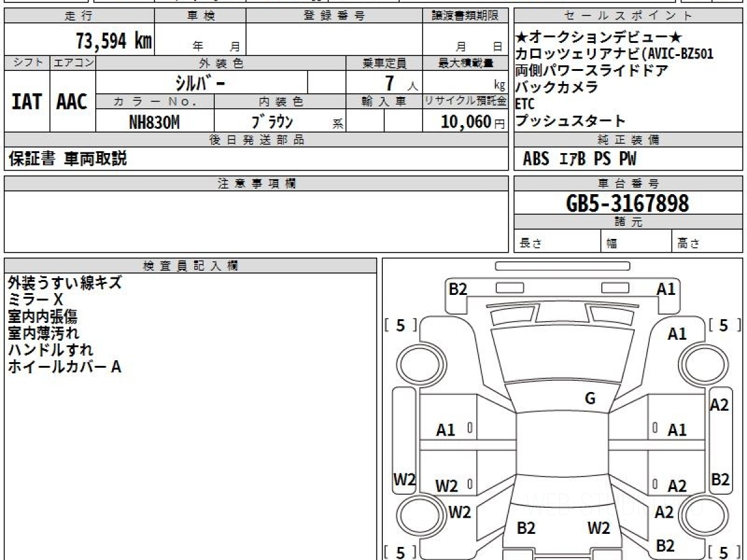Image resolution: width=747 pixels, height=560 pixels.
Task: Select the 登録番号 header
Action: 334,16
